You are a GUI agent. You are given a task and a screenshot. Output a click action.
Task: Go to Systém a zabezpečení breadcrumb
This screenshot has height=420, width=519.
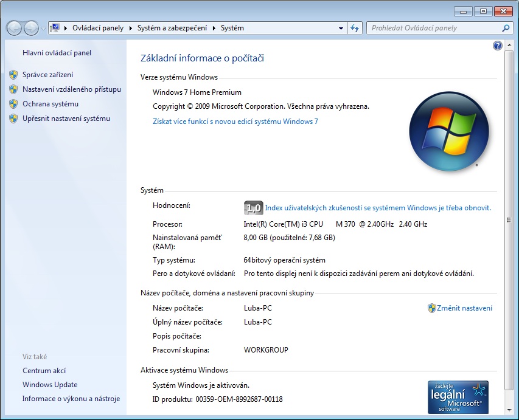[172, 28]
